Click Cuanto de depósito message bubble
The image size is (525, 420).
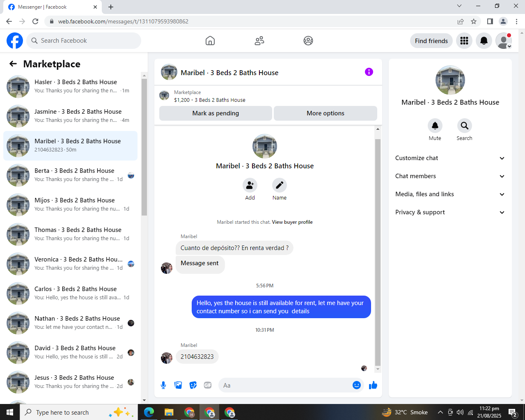pos(234,248)
